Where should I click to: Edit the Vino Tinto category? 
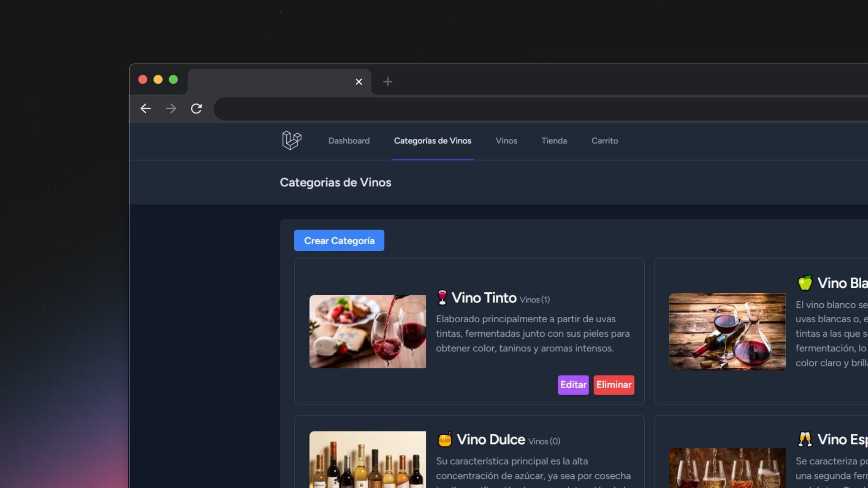pyautogui.click(x=573, y=385)
